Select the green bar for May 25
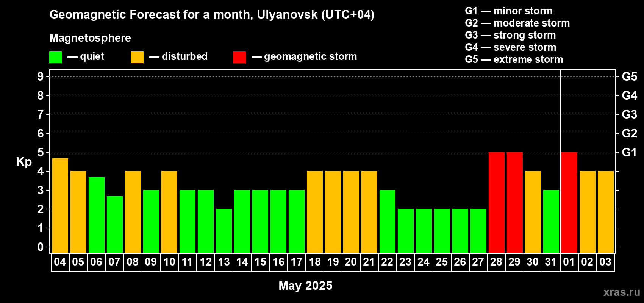This screenshot has height=303, width=644. click(x=442, y=231)
